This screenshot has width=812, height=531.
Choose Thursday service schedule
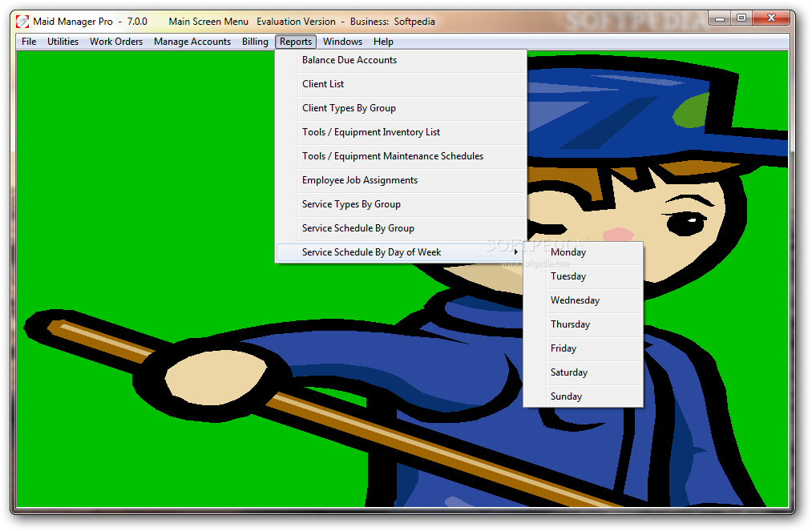(x=583, y=324)
